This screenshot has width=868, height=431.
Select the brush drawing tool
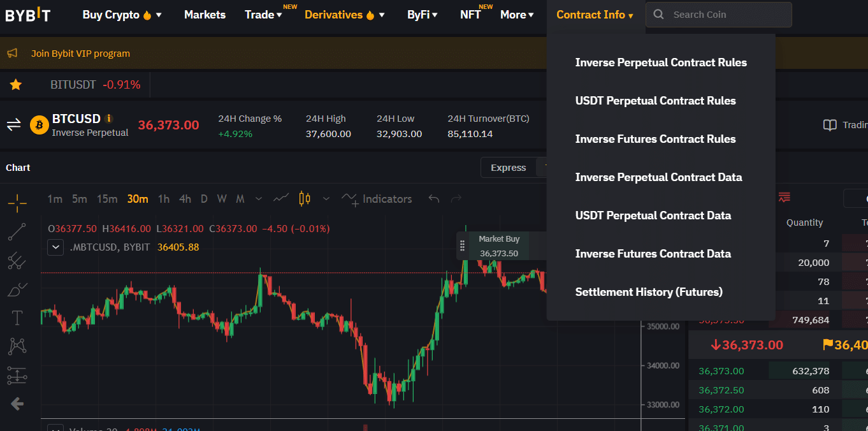coord(17,289)
